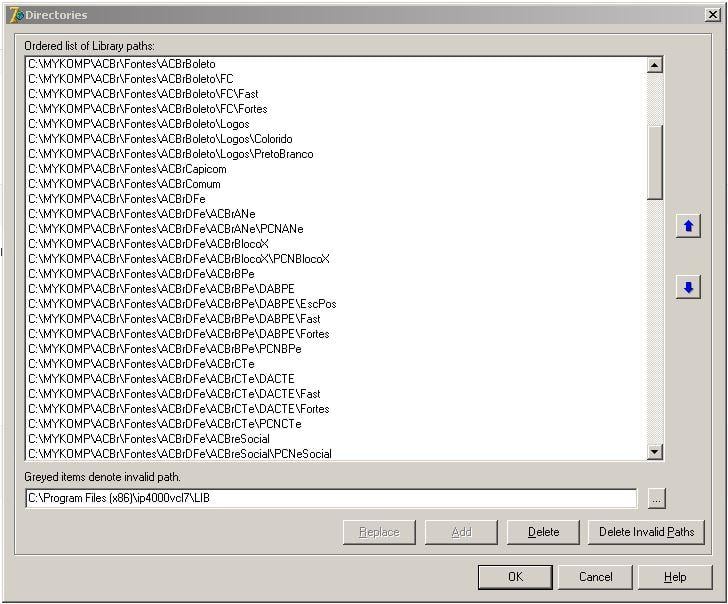Open folder browse ellipsis button

click(656, 499)
